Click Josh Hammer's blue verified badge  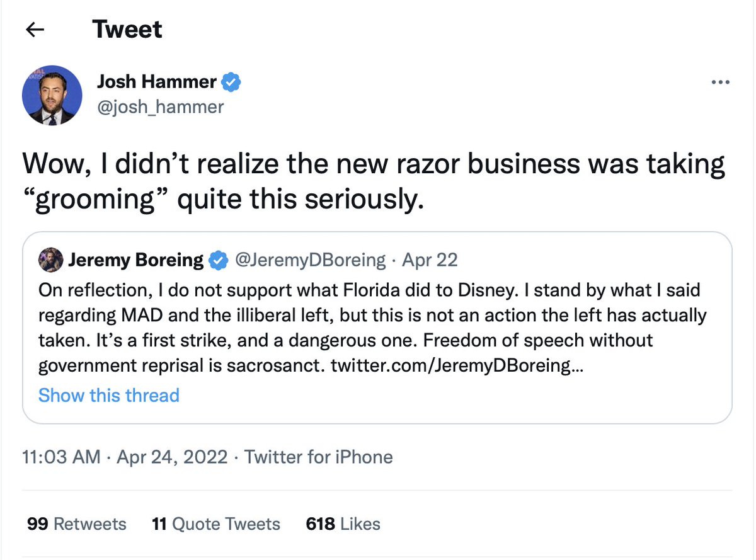231,82
